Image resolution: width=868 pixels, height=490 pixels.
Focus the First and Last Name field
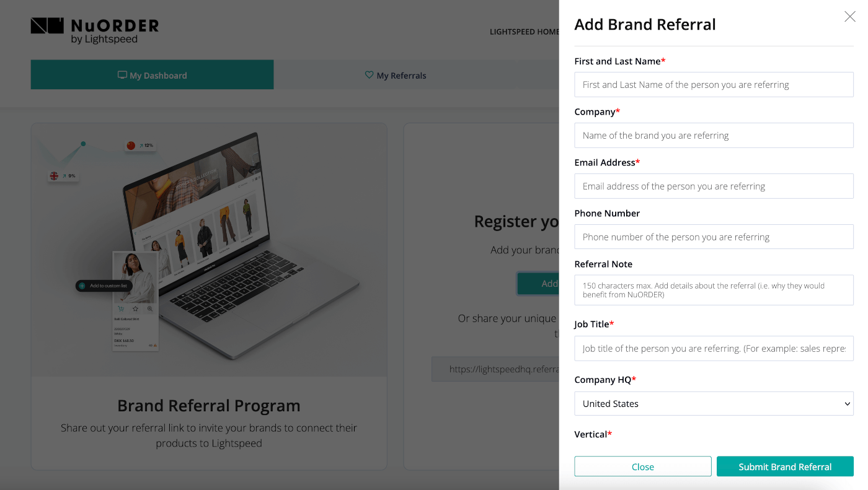tap(714, 84)
